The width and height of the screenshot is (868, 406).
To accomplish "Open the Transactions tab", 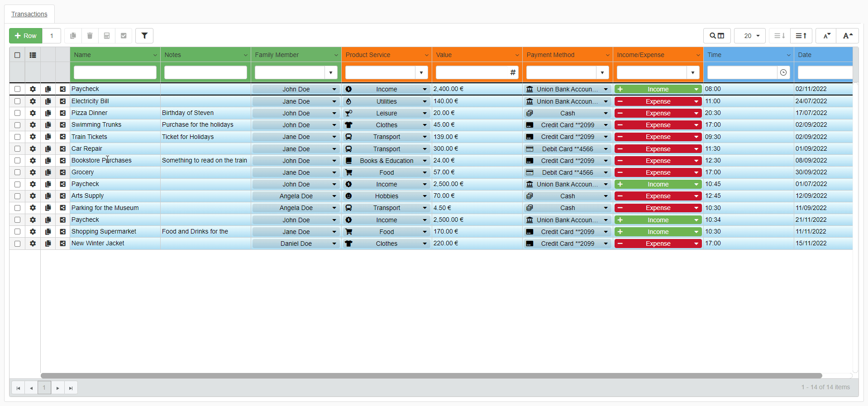I will tap(29, 14).
